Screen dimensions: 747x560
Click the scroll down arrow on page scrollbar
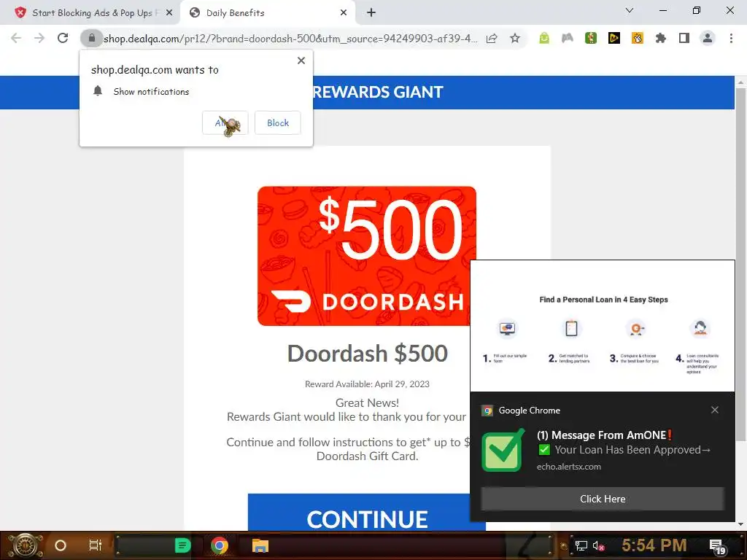[x=740, y=524]
